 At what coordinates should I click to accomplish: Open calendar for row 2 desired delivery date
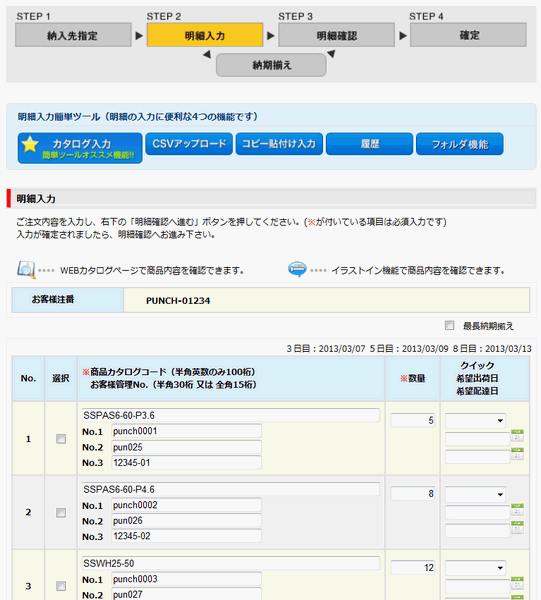[x=517, y=528]
